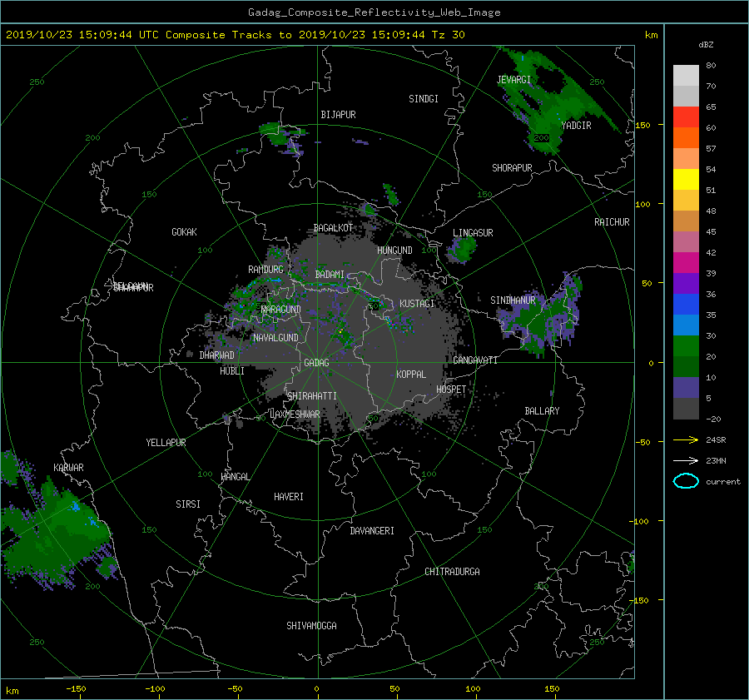Click the YADGIR city label
The image size is (749, 700).
pos(576,126)
